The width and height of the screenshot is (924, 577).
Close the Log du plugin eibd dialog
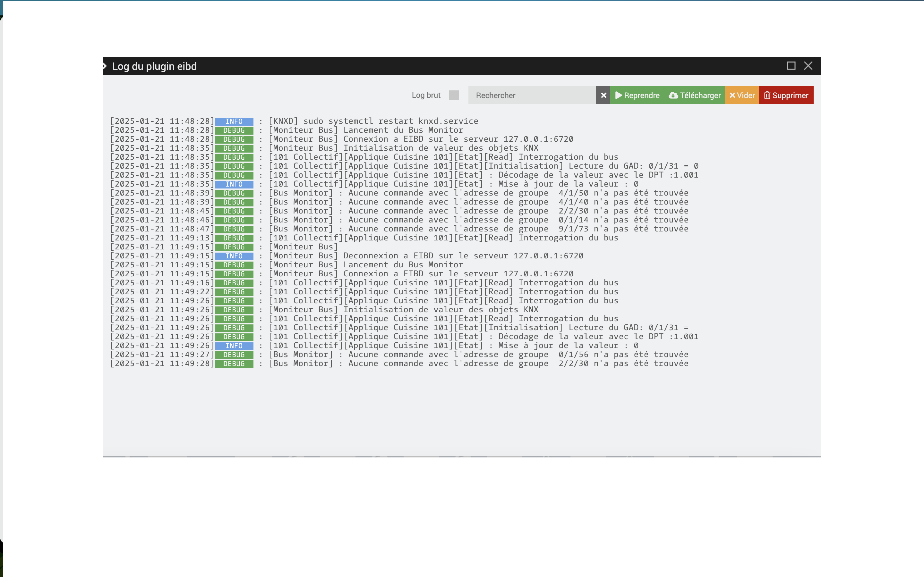808,66
